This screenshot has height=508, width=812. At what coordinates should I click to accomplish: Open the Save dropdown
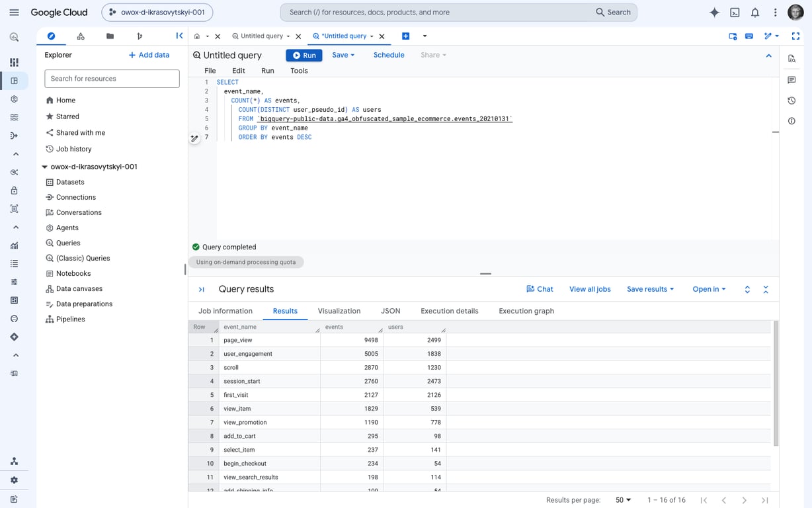343,55
